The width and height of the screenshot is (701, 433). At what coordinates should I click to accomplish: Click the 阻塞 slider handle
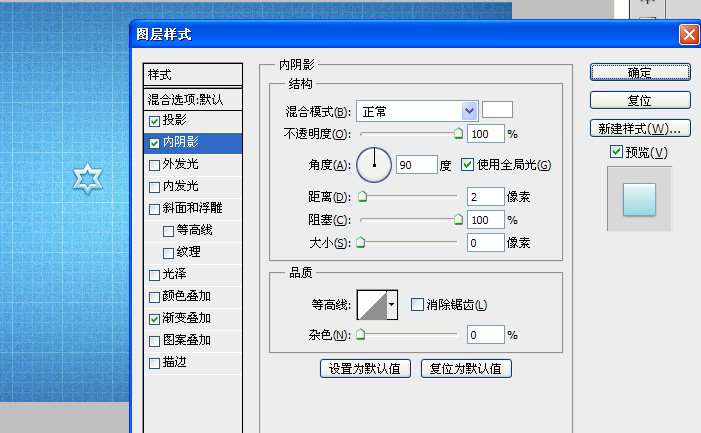point(458,219)
